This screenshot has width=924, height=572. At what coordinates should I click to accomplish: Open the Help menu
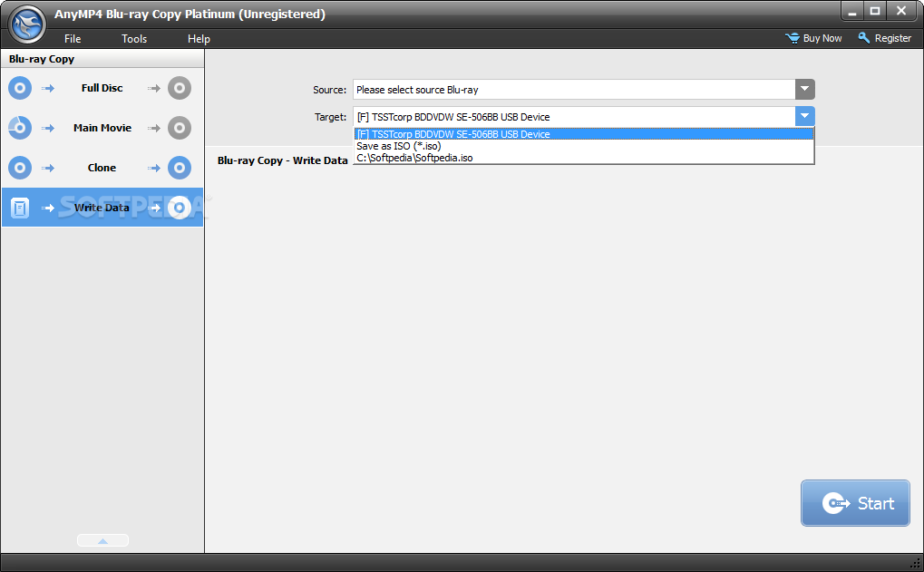click(x=199, y=39)
